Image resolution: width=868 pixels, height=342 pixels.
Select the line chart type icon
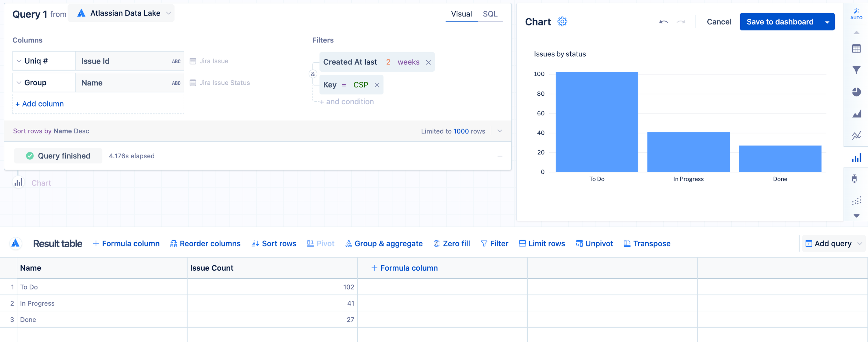tap(856, 135)
